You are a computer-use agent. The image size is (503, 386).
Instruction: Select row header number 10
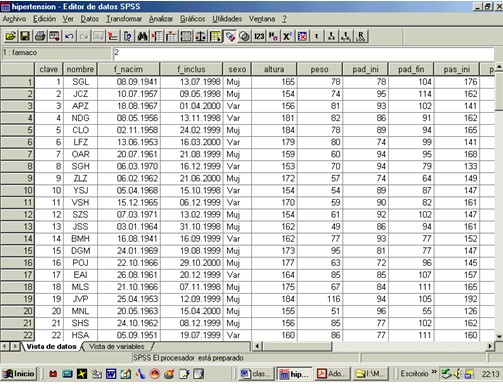(x=17, y=190)
